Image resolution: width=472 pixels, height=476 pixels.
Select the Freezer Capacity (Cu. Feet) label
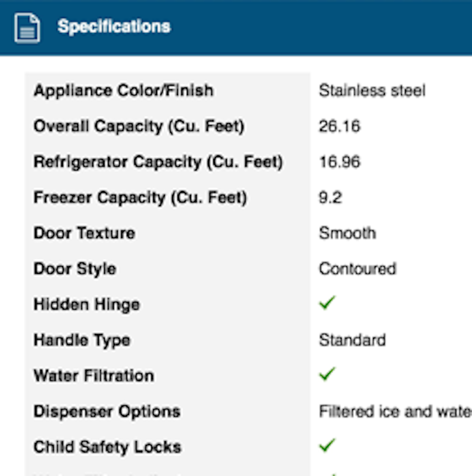point(140,198)
